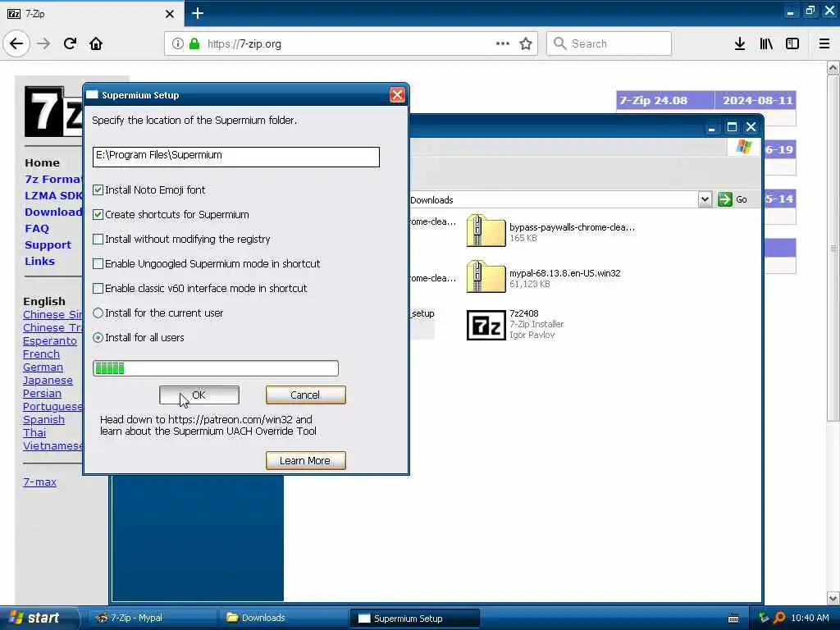Toggle Install Noto Emoji font checkbox
This screenshot has width=840, height=630.
click(98, 189)
